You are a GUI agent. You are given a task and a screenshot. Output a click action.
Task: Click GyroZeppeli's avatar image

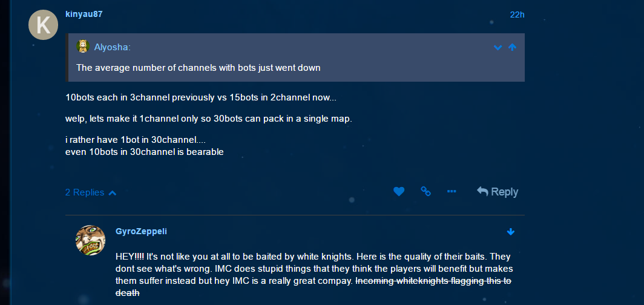pos(91,240)
